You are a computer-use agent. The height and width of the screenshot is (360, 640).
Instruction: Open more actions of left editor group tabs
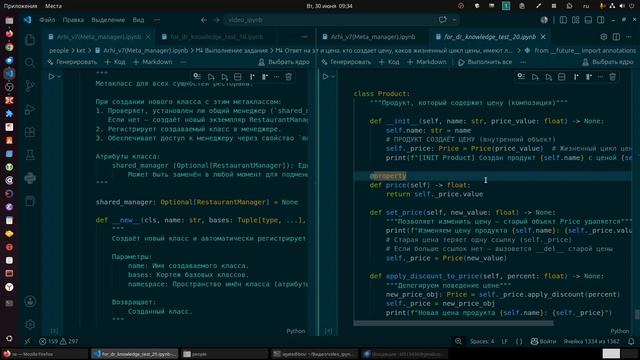point(304,37)
